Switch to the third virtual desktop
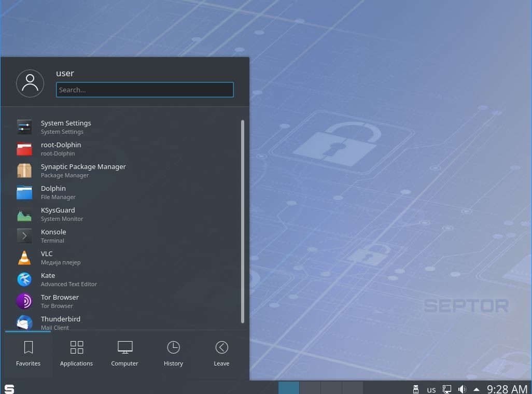Viewport: 532px width, 394px height. [x=331, y=388]
